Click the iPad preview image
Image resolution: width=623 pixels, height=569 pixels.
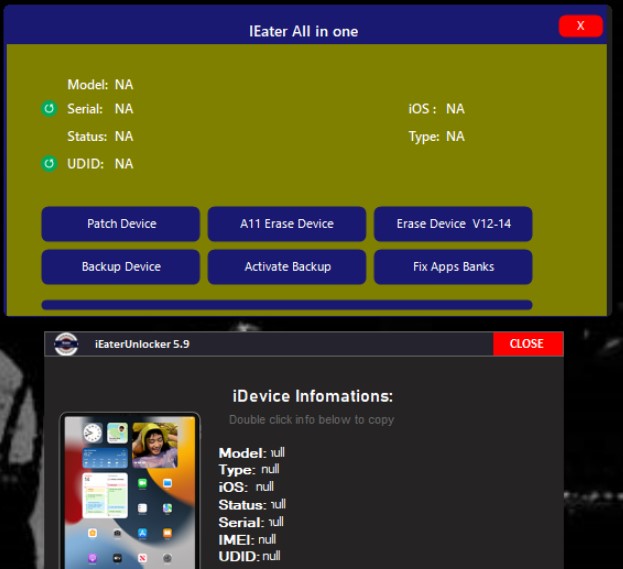130,491
